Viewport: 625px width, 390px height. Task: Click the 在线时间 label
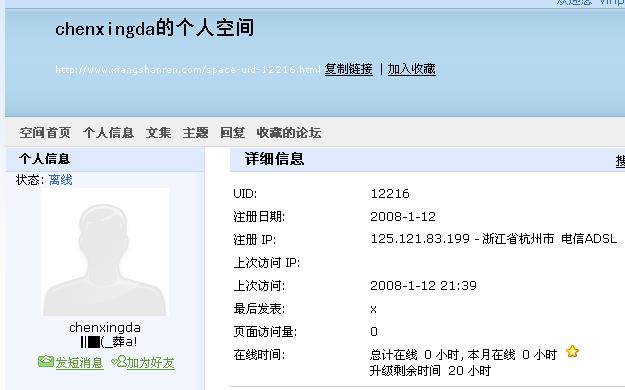pyautogui.click(x=259, y=355)
